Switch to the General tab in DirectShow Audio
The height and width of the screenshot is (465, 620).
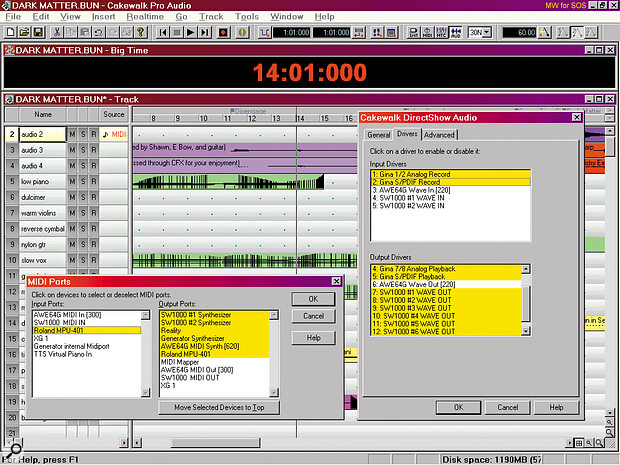[x=379, y=135]
